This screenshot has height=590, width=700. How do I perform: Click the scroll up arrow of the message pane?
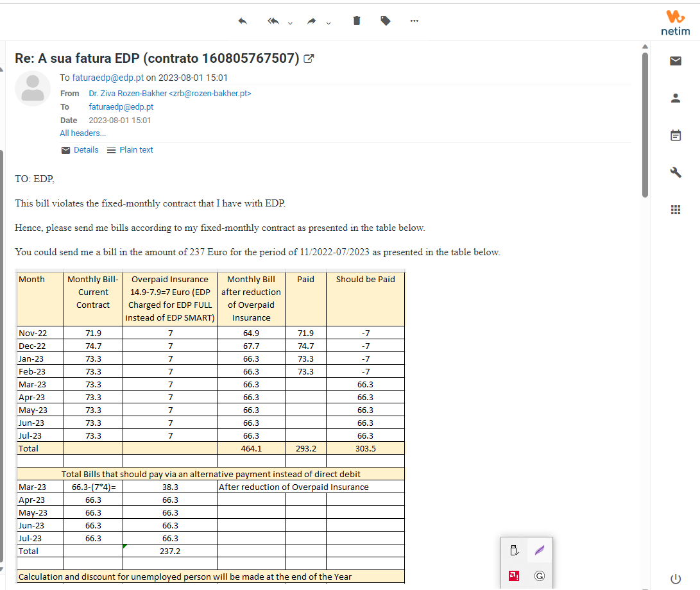tap(645, 46)
